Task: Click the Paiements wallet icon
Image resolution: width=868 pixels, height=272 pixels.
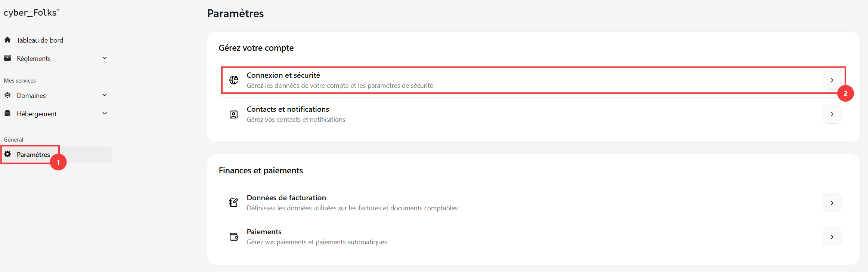Action: 234,237
